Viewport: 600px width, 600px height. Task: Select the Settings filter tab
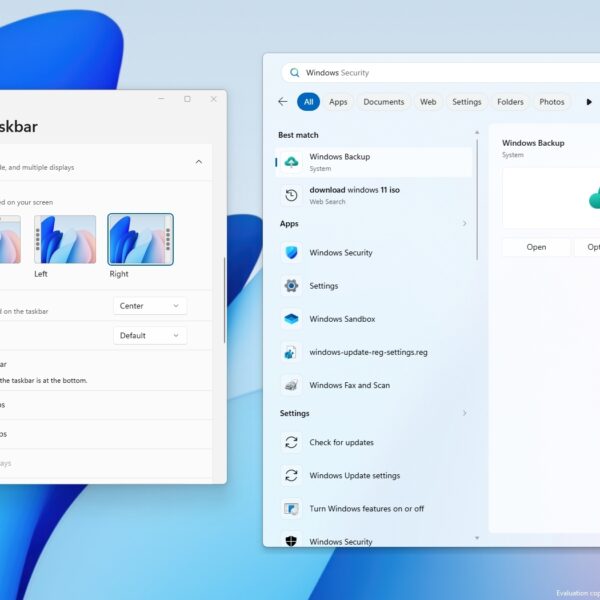(x=466, y=102)
